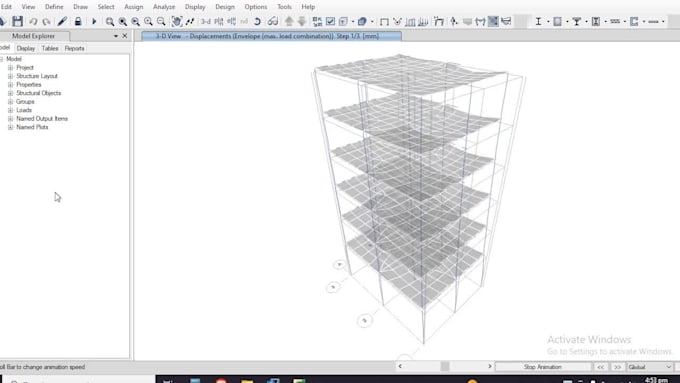Click the animation speed left arrow

[x=400, y=367]
